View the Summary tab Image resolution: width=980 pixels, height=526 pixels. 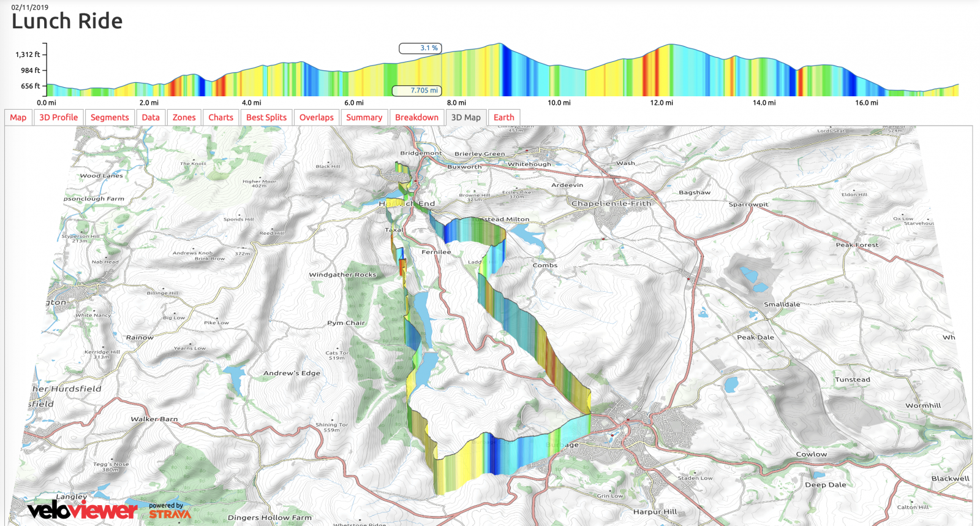(364, 117)
